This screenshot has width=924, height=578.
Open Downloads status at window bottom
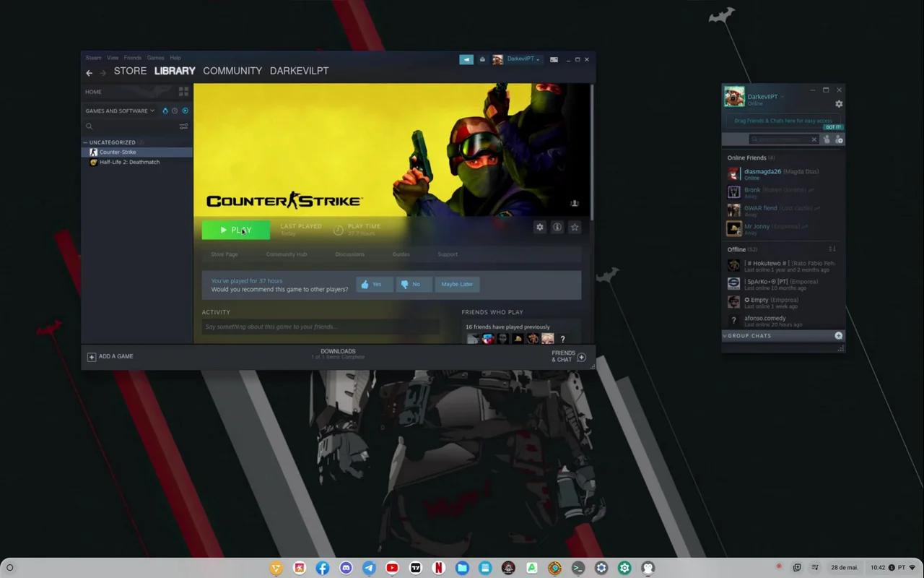(x=338, y=354)
